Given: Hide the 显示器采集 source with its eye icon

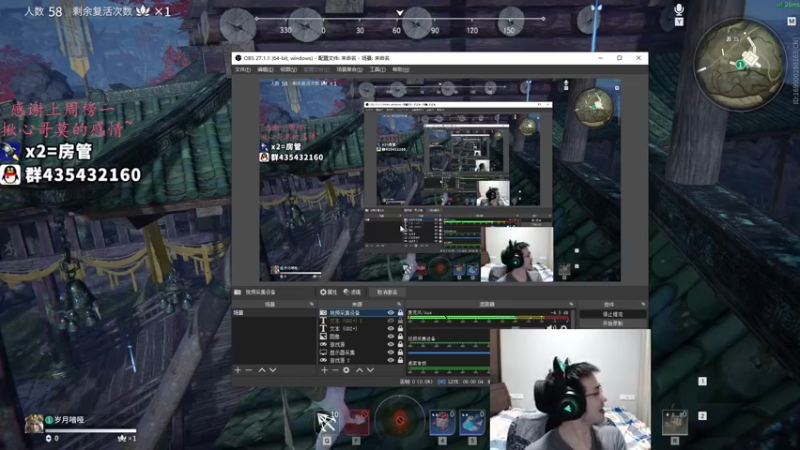Looking at the screenshot, I should [x=391, y=352].
